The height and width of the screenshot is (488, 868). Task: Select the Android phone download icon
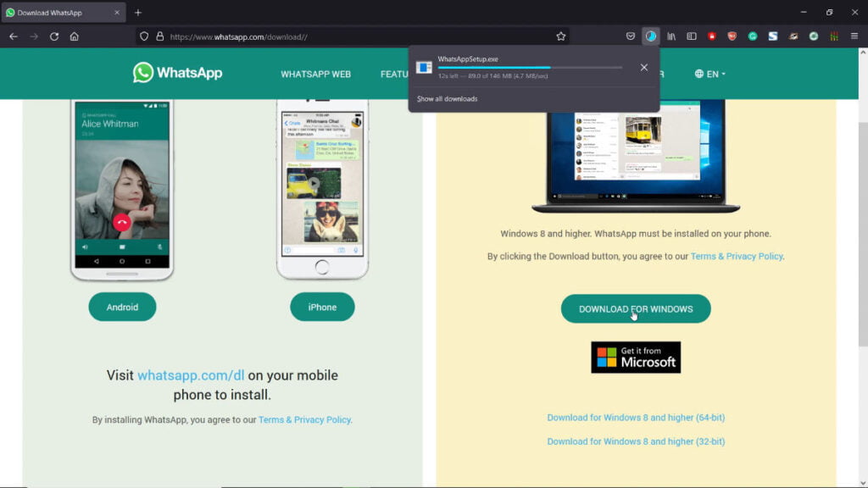tap(122, 307)
